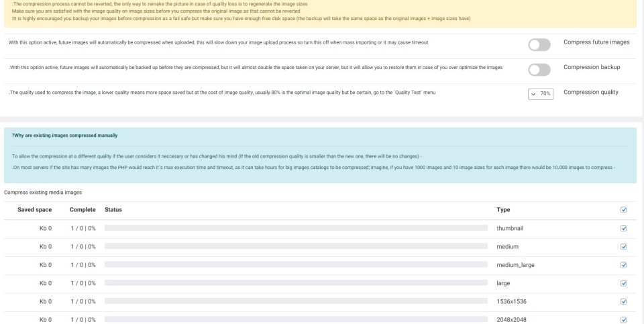Click the medium_large row progress bar
Screen dimensions: 644x324
(x=296, y=265)
